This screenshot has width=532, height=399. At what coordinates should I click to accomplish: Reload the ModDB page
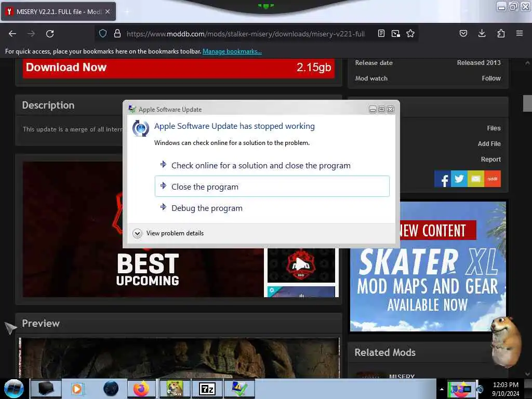click(x=50, y=34)
